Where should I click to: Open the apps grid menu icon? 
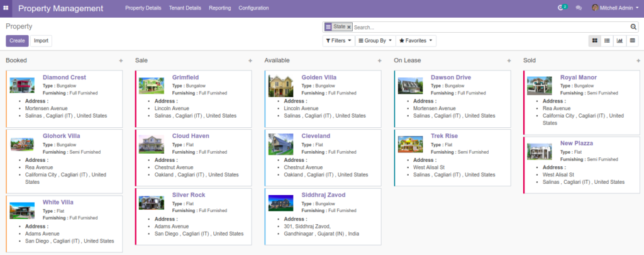click(x=6, y=8)
